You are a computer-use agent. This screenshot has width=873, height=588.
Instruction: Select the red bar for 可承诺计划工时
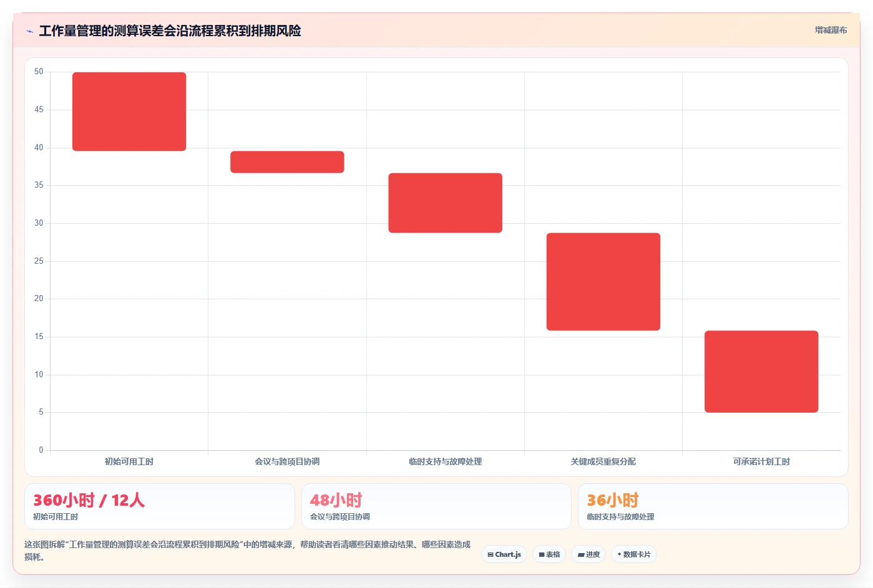click(x=761, y=372)
